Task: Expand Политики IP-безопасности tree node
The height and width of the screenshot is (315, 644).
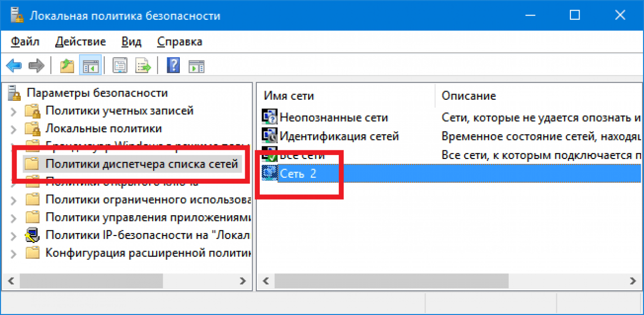Action: (14, 236)
